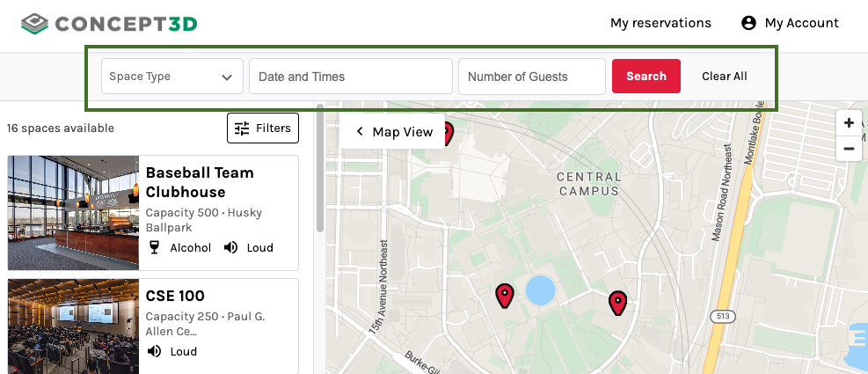Open My reservations page
Image resolution: width=868 pixels, height=374 pixels.
click(x=660, y=23)
